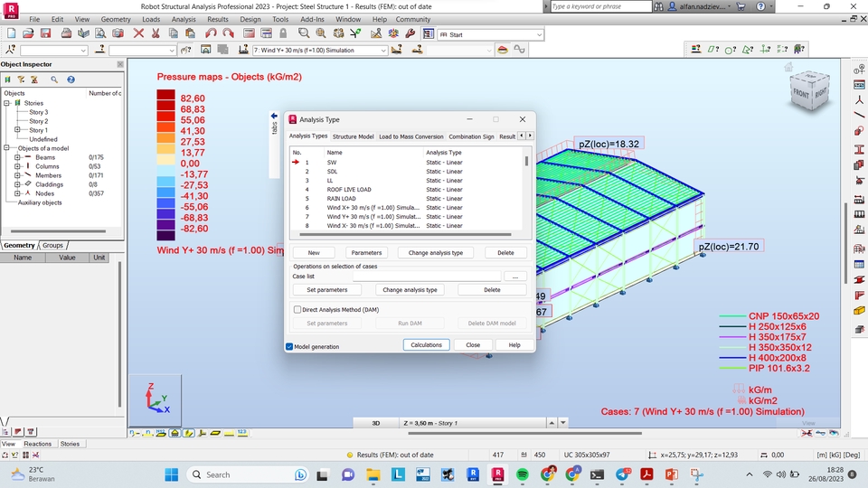Open the Geometry menu
The width and height of the screenshot is (868, 488).
[x=116, y=19]
